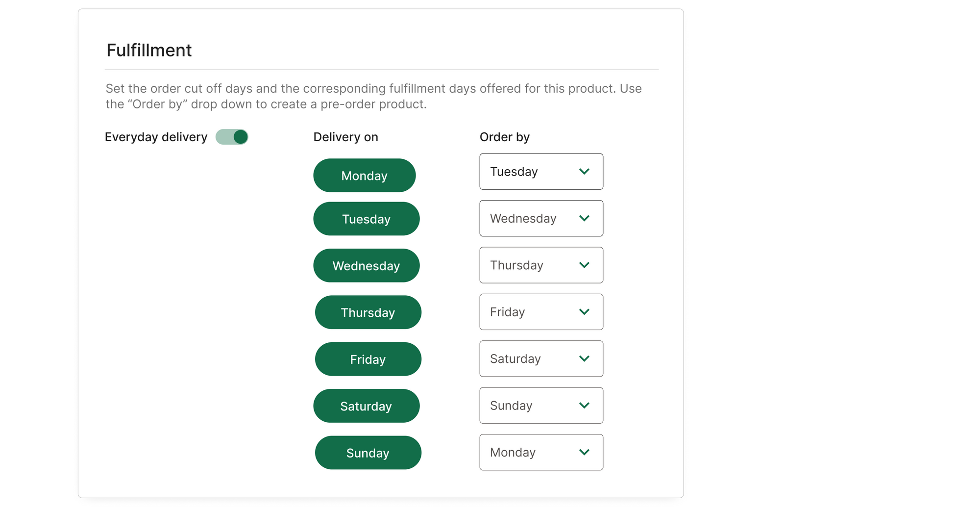Click the chevron icon in the Tuesday dropdown

click(584, 172)
